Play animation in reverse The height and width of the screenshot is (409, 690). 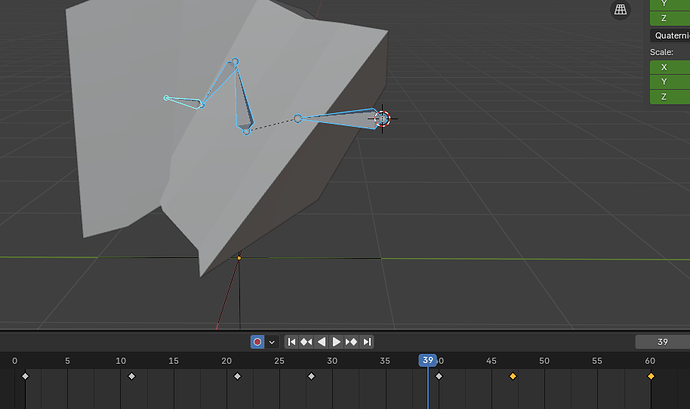[x=322, y=342]
